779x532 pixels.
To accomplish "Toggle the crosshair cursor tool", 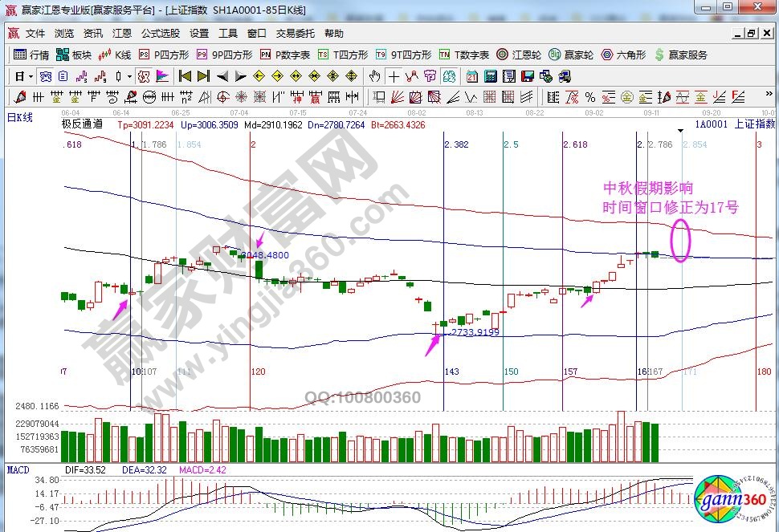I will pyautogui.click(x=394, y=76).
